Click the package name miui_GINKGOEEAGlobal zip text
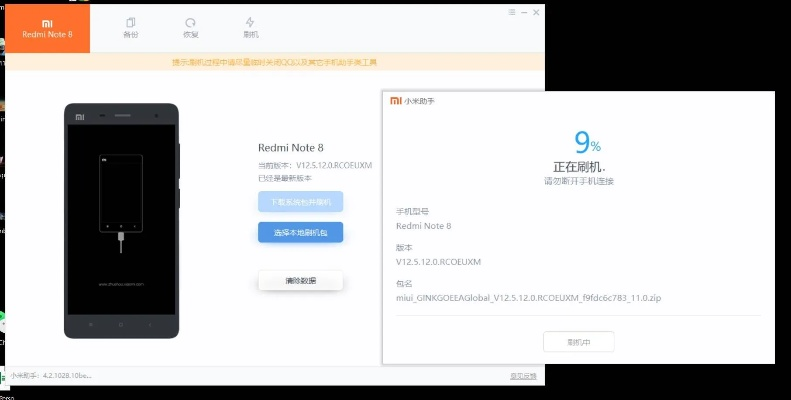This screenshot has width=791, height=400. click(528, 298)
